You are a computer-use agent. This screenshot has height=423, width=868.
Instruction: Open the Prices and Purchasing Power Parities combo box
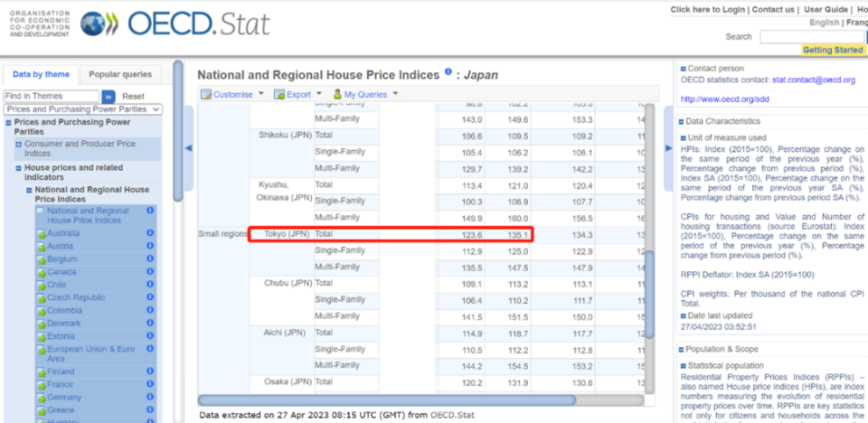click(83, 109)
